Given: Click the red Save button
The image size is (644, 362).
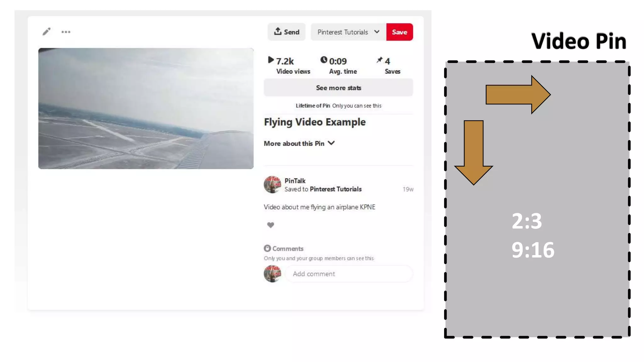Looking at the screenshot, I should (x=399, y=32).
